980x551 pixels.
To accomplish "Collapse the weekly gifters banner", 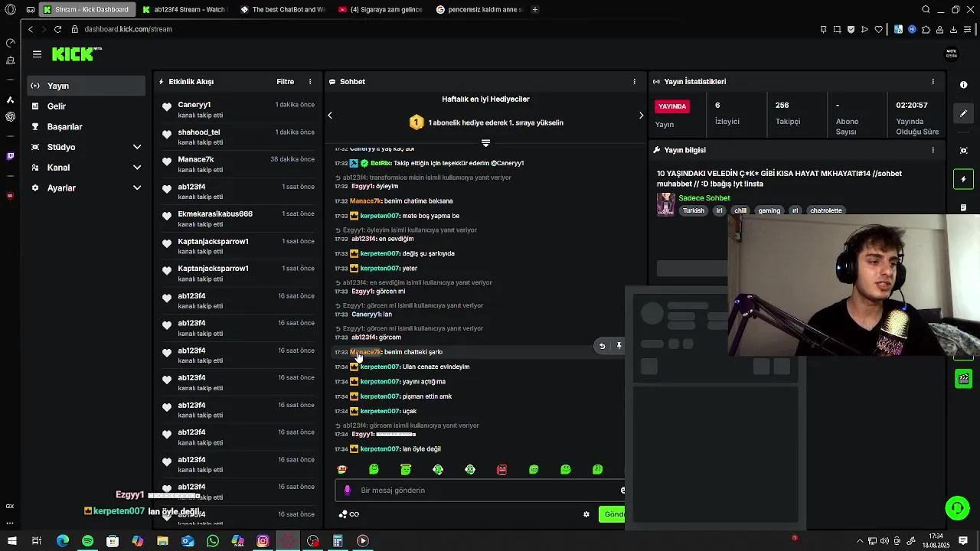I will click(x=485, y=142).
